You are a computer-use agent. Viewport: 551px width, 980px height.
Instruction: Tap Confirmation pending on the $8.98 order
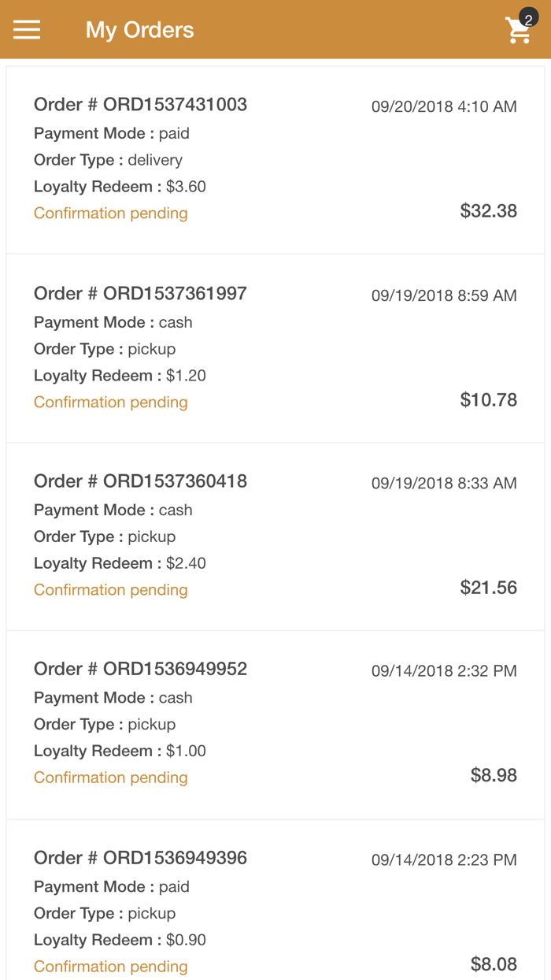(111, 778)
